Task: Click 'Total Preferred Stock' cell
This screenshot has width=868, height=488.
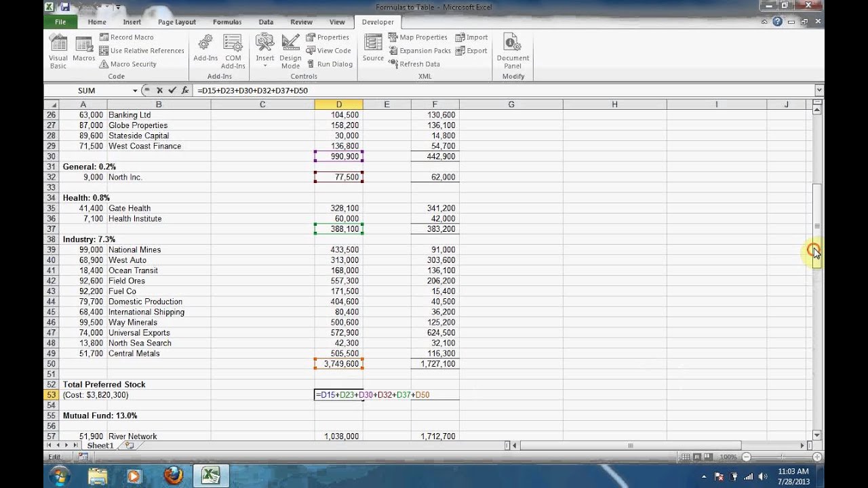Action: click(104, 384)
